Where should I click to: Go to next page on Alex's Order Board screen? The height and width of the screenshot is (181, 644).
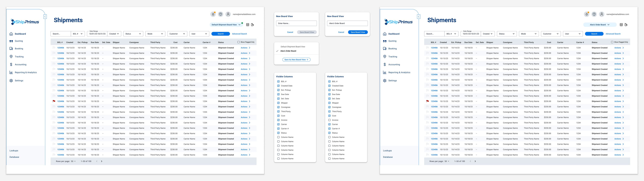tap(475, 161)
